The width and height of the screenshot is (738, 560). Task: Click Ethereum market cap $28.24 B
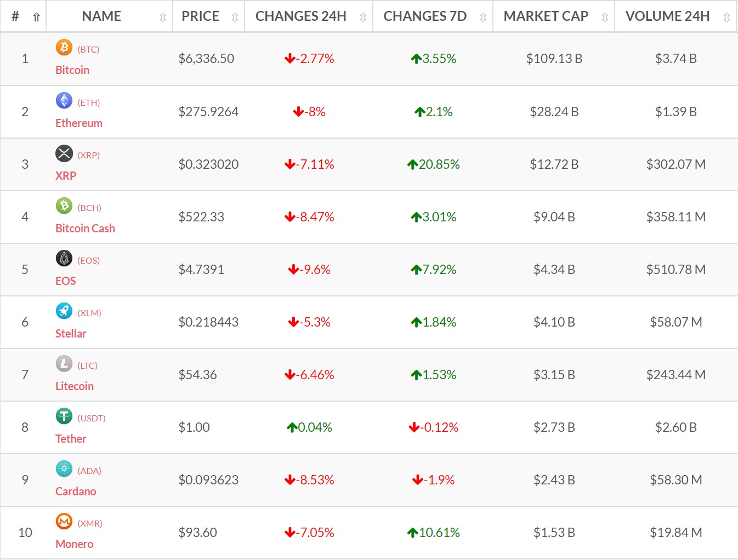coord(554,112)
